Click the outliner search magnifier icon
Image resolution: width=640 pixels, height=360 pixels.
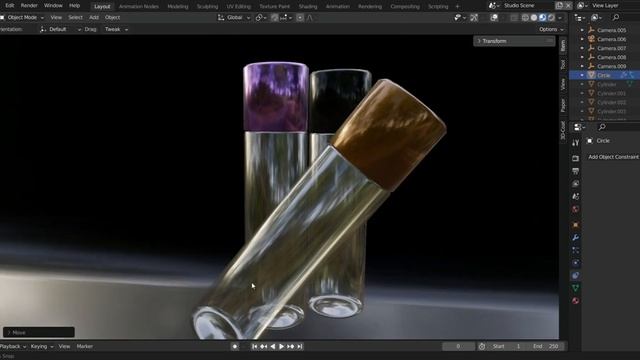coord(616,17)
